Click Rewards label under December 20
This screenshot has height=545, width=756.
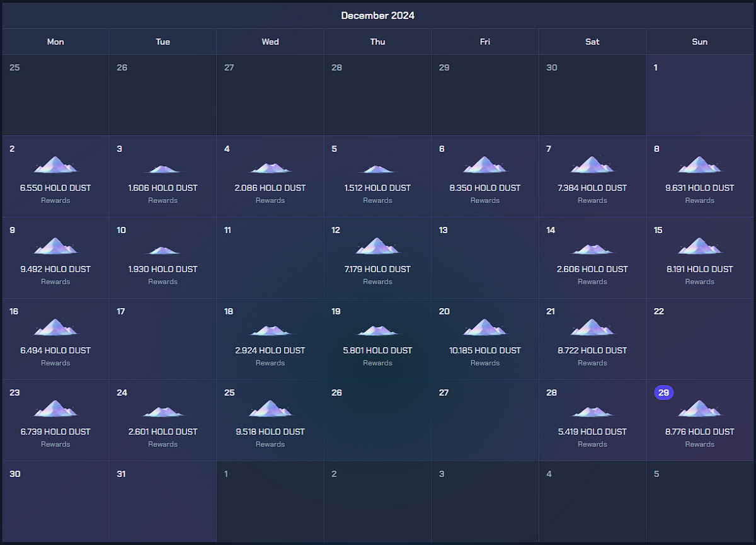485,363
